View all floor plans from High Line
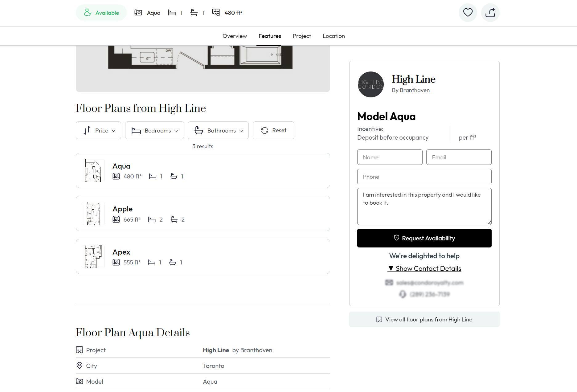 click(x=424, y=319)
